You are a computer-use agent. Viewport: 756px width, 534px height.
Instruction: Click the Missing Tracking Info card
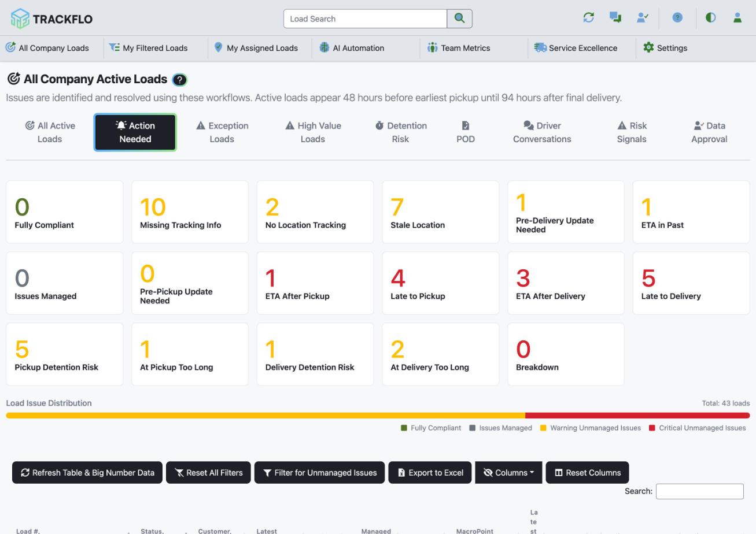tap(190, 212)
